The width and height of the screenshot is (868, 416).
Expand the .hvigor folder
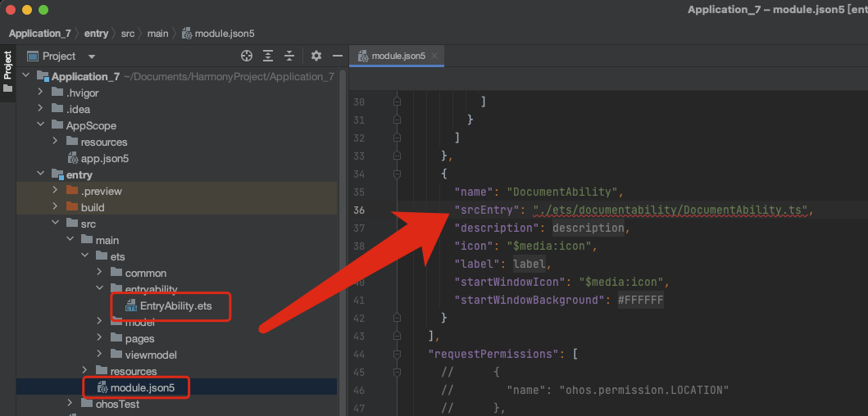[40, 93]
